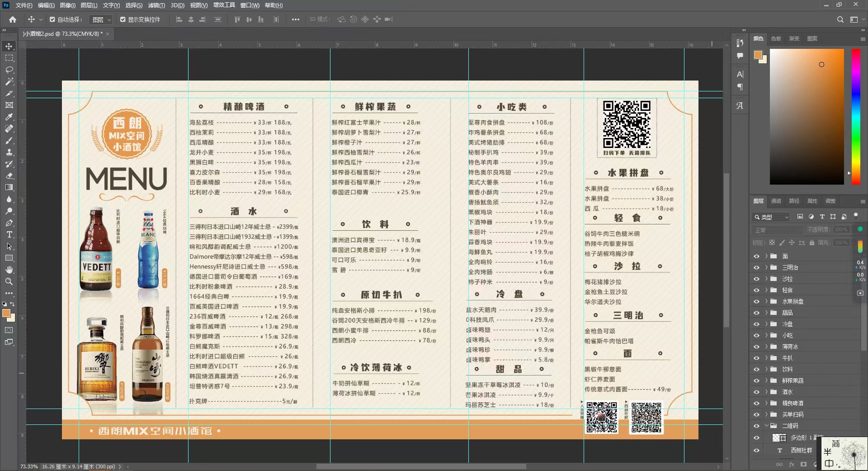This screenshot has width=868, height=471.
Task: Select the Hand tool
Action: [x=9, y=270]
